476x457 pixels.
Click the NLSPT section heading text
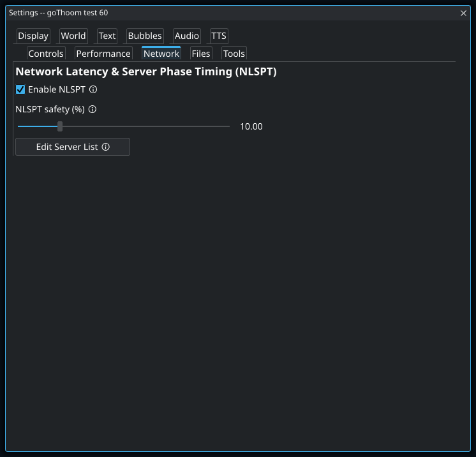146,71
